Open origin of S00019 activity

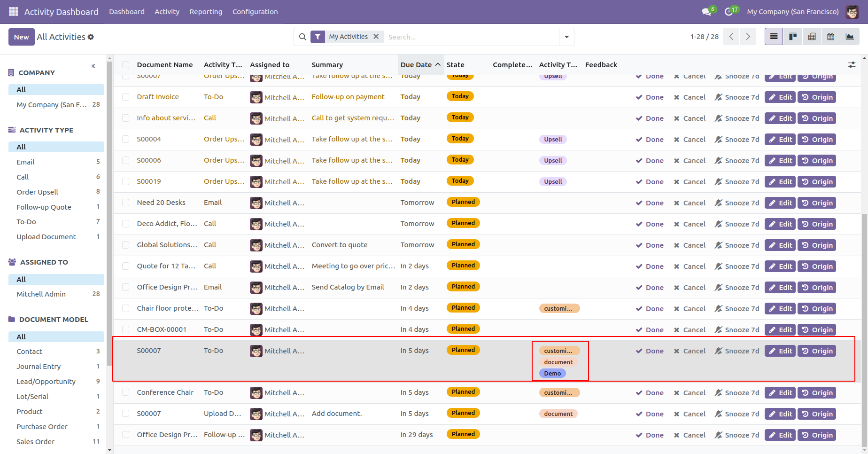(x=817, y=182)
